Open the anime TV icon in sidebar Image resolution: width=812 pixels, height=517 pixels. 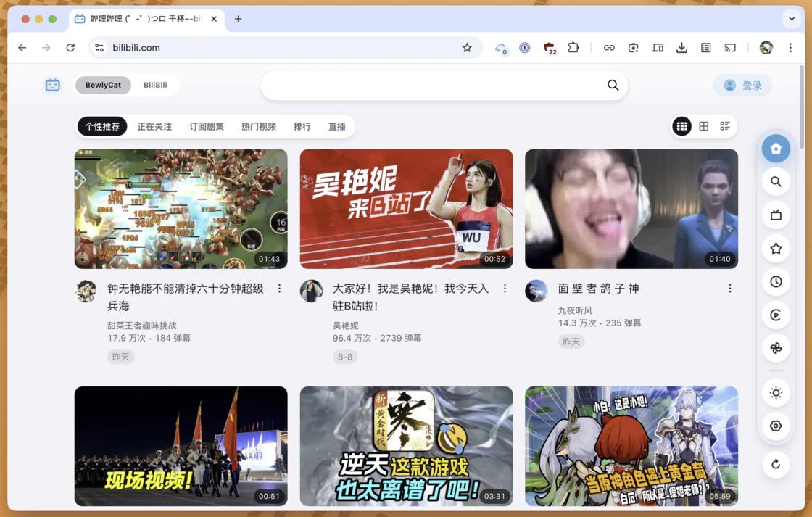pos(776,215)
